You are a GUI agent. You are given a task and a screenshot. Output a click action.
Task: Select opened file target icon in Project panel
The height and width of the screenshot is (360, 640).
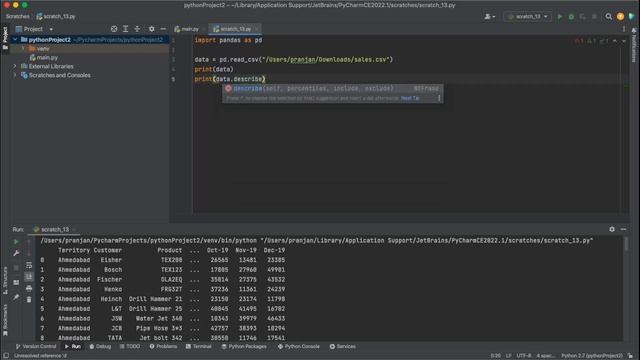(x=114, y=29)
